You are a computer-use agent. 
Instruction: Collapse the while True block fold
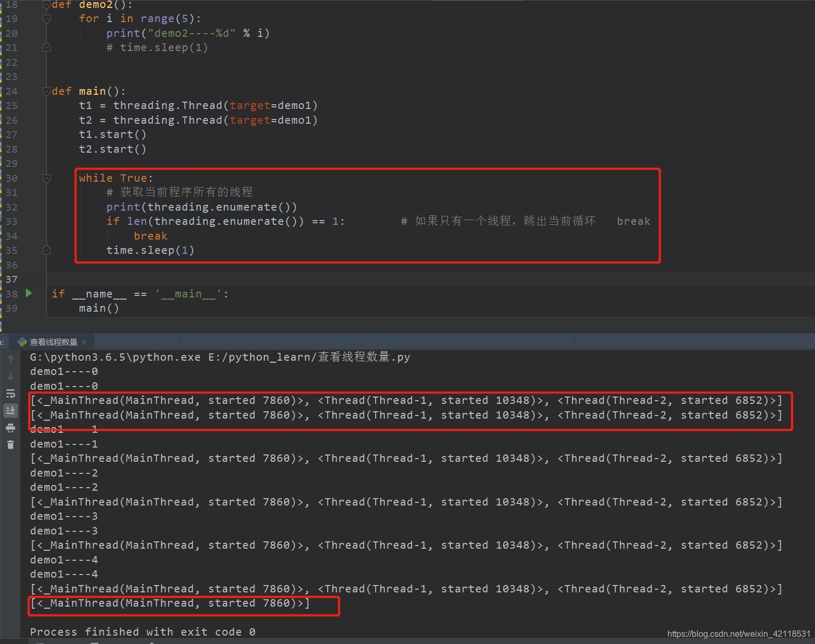(x=46, y=179)
